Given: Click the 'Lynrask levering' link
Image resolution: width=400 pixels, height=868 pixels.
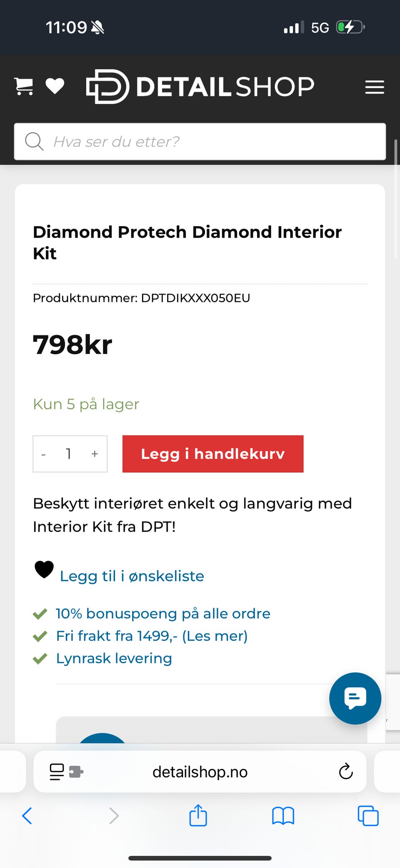Looking at the screenshot, I should [114, 659].
